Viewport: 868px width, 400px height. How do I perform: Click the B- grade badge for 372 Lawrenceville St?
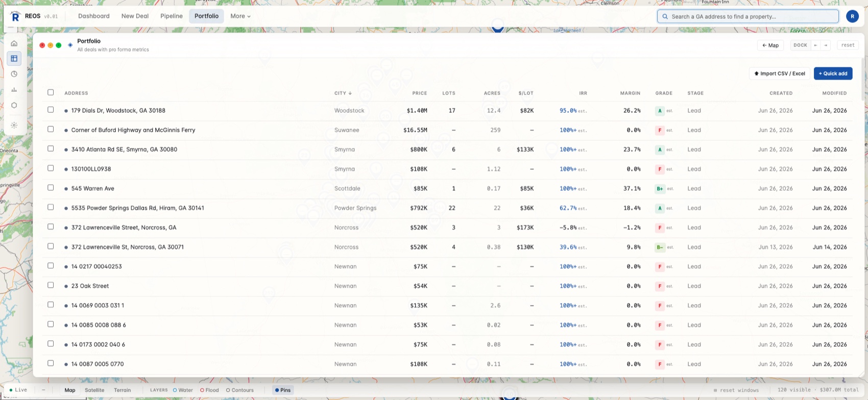click(x=660, y=247)
